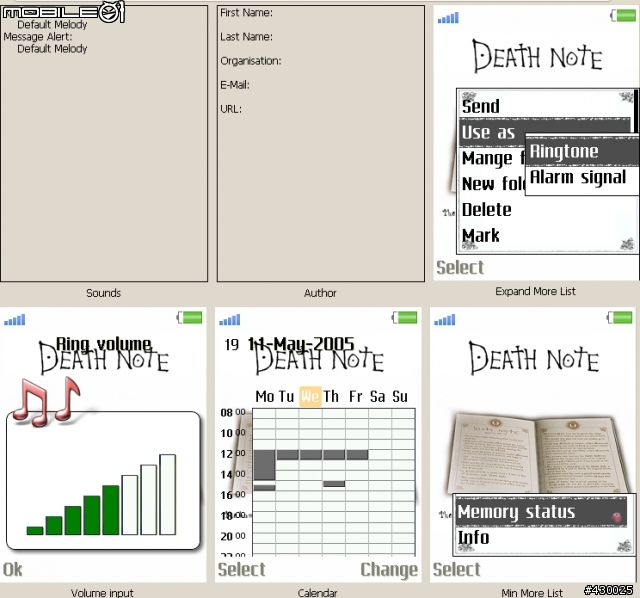This screenshot has height=598, width=640.
Task: Click 20 00 time label in calendar
Action: (233, 536)
